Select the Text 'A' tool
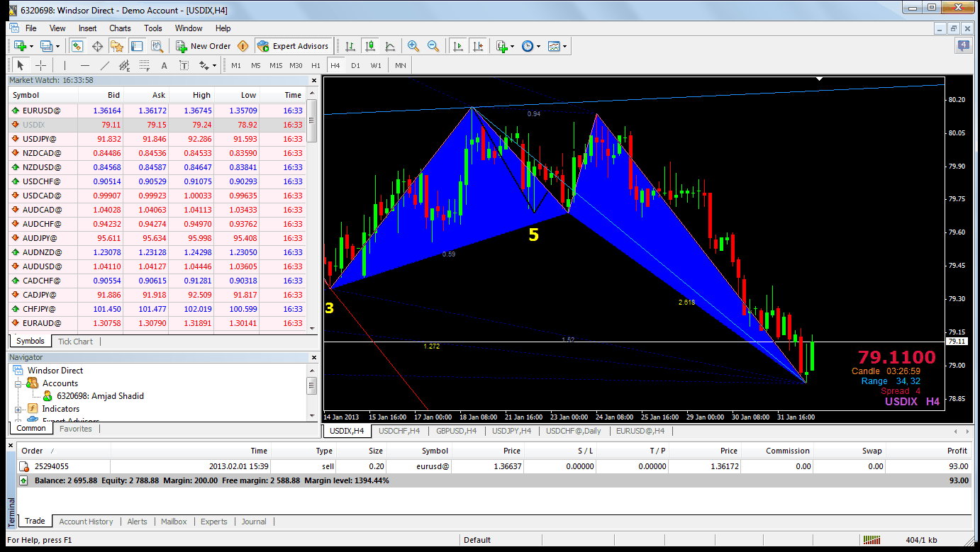 (164, 65)
